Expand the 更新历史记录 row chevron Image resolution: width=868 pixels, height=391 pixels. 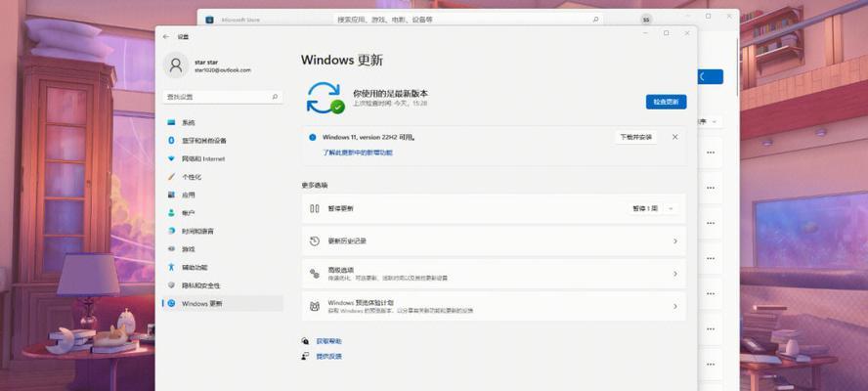(674, 241)
